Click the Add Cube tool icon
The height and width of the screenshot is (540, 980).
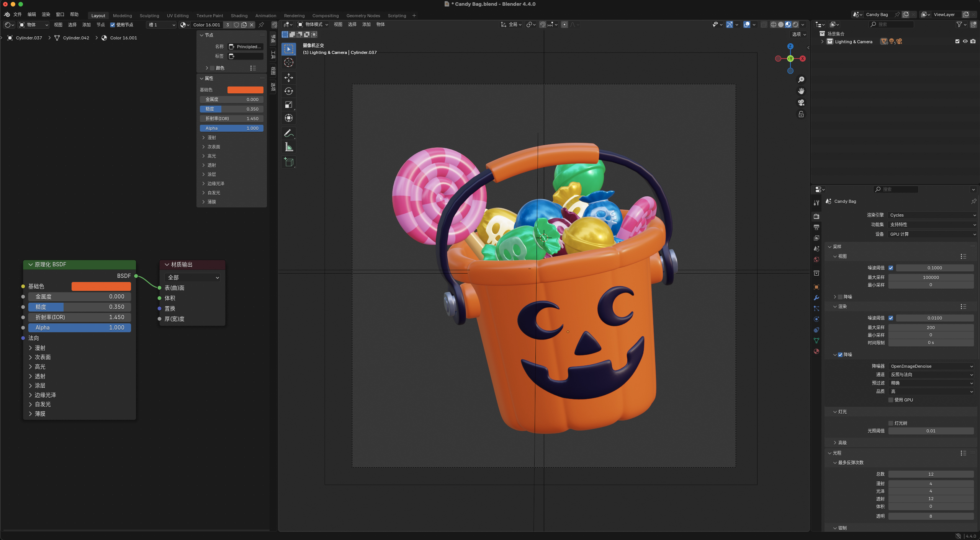[289, 162]
